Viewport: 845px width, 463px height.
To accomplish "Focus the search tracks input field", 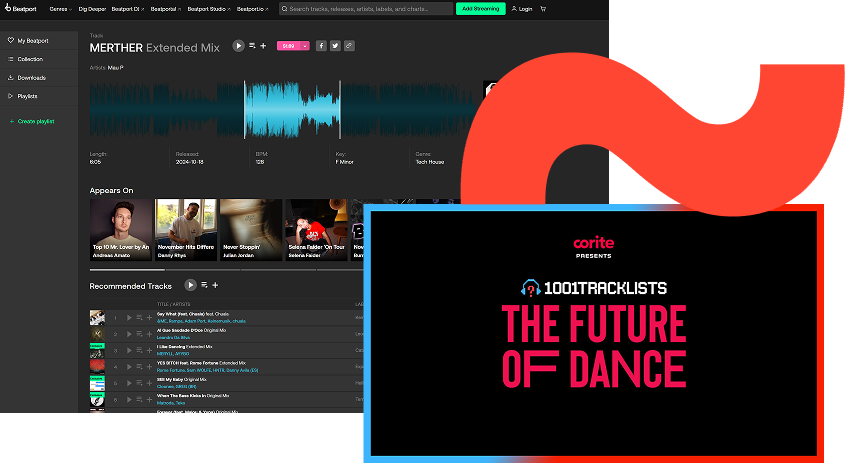I will [x=366, y=9].
